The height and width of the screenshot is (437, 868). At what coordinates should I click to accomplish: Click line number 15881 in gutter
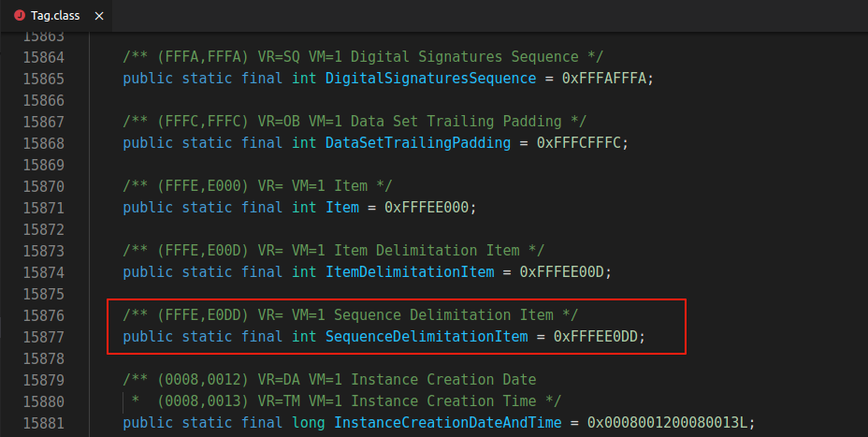44,423
